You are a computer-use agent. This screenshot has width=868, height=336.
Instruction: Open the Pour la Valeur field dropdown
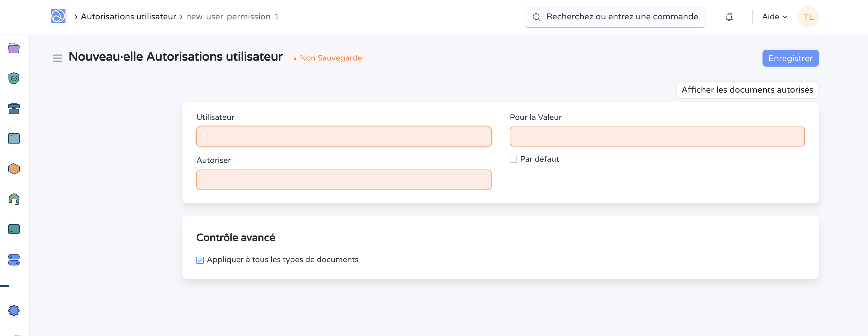pos(657,137)
